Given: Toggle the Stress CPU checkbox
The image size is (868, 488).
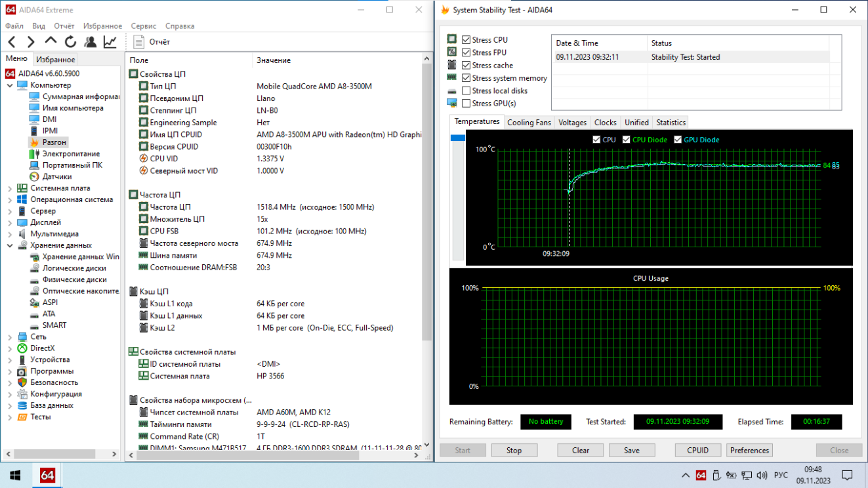Looking at the screenshot, I should (x=466, y=40).
